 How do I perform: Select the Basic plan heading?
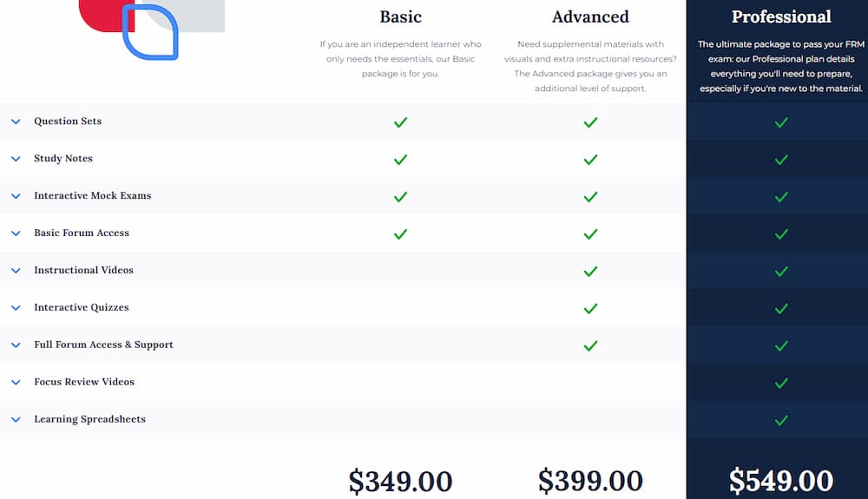(x=400, y=16)
